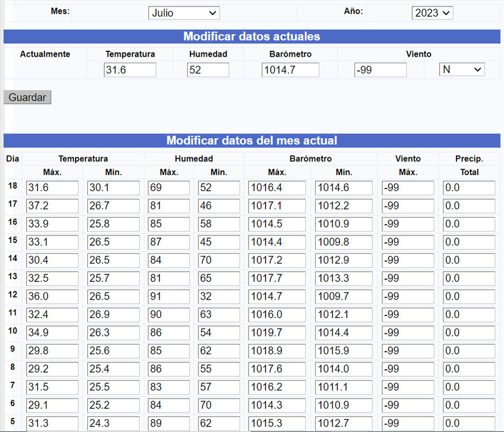
Task: Select day 11 max barometer field 1016.0
Action: 277,315
